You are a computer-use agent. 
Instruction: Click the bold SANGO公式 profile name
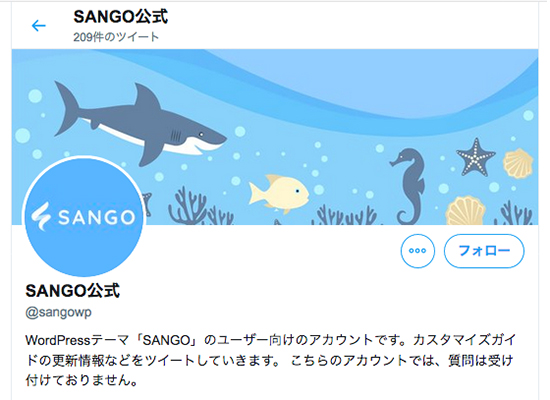coord(73,291)
